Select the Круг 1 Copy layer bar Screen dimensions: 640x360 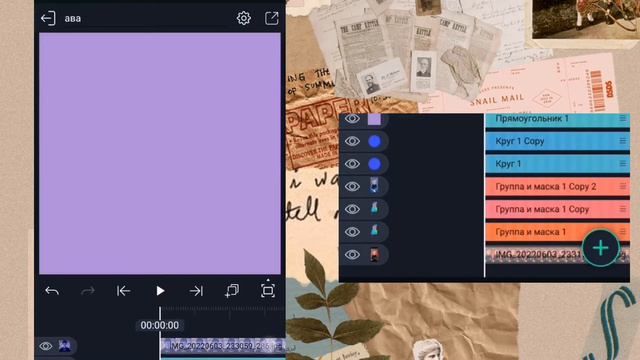coord(558,141)
